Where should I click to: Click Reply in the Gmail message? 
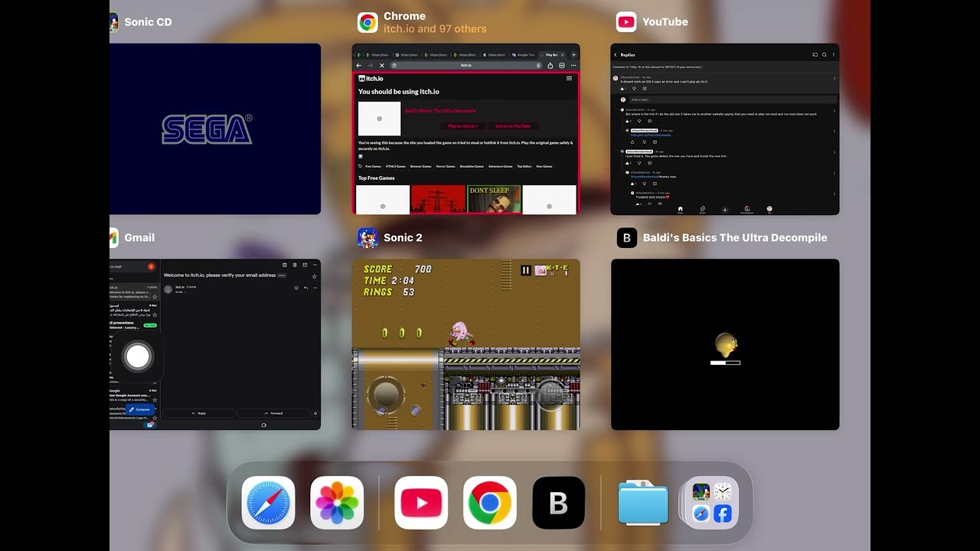(199, 413)
